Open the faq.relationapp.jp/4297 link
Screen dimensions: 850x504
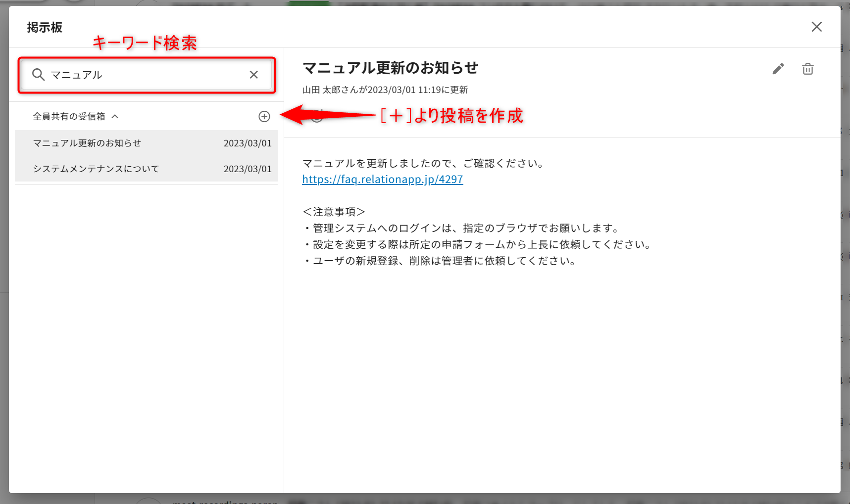pyautogui.click(x=382, y=180)
